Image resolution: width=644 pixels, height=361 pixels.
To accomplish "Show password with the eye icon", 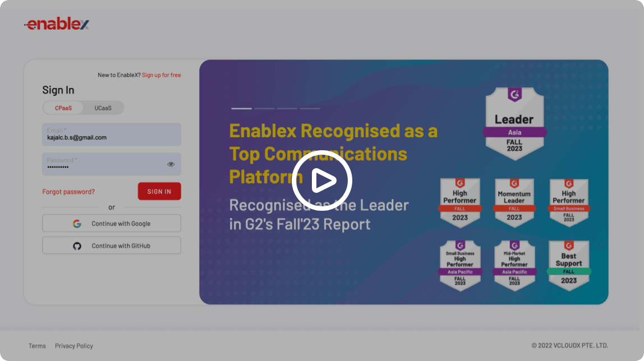I will (171, 164).
